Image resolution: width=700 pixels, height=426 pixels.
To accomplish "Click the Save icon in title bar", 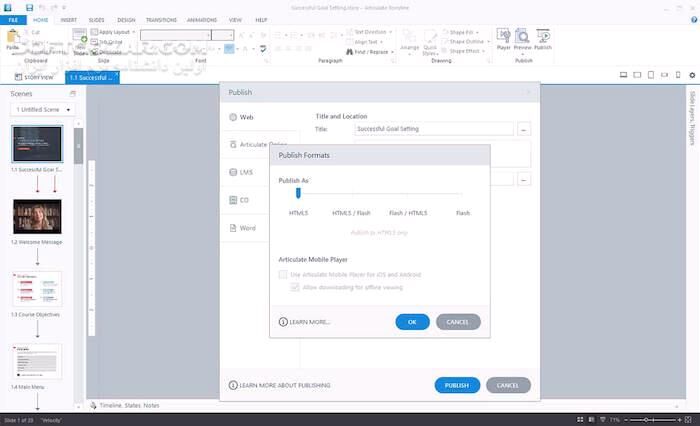I will tap(29, 8).
